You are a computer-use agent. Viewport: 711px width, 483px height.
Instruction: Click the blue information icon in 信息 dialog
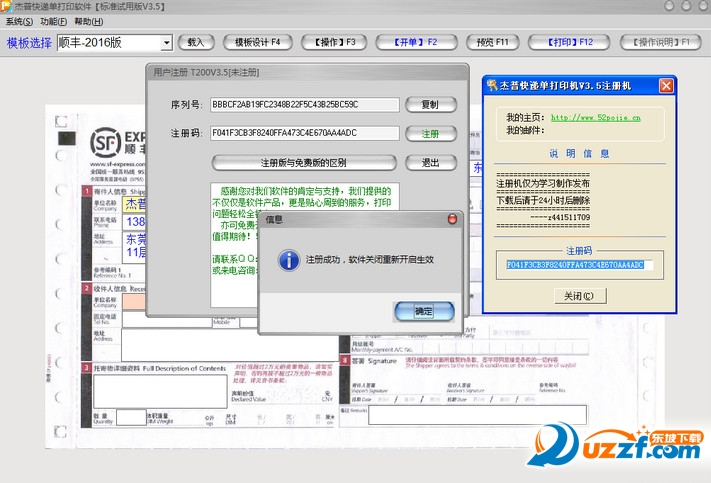(x=289, y=260)
